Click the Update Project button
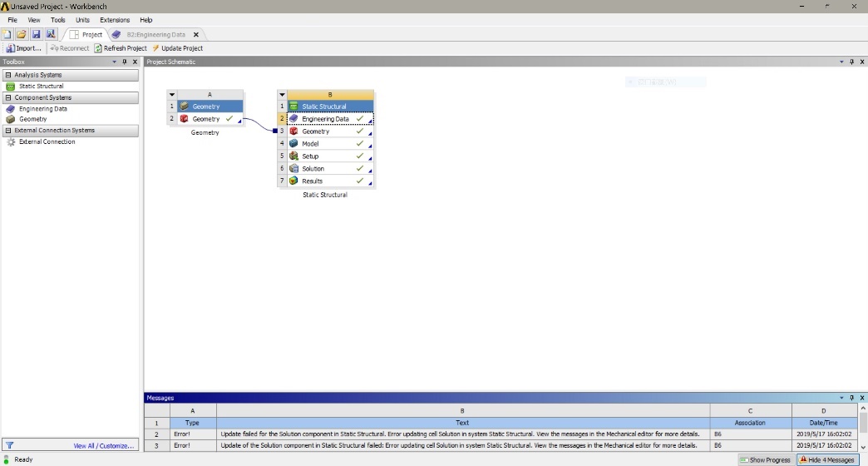 coord(177,48)
